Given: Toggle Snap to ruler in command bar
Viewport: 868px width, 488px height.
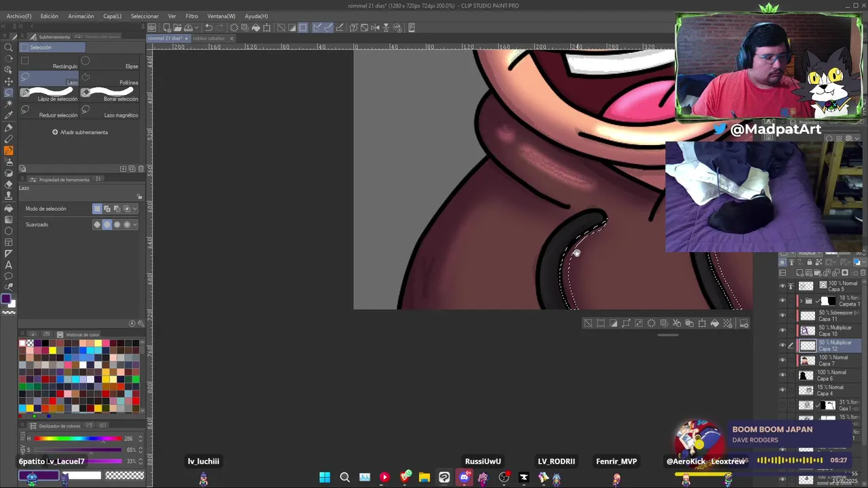Looking at the screenshot, I should (317, 28).
